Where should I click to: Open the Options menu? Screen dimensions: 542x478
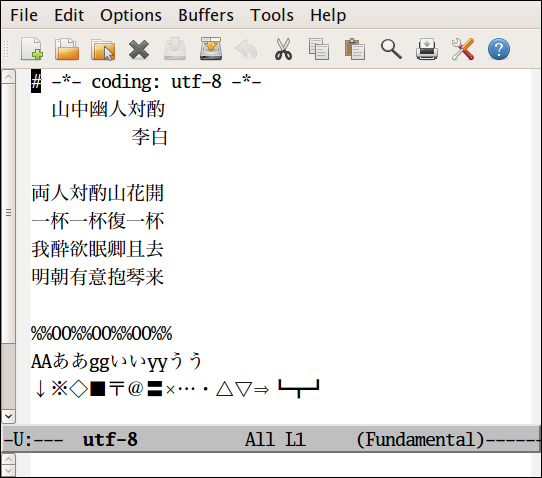pyautogui.click(x=131, y=15)
